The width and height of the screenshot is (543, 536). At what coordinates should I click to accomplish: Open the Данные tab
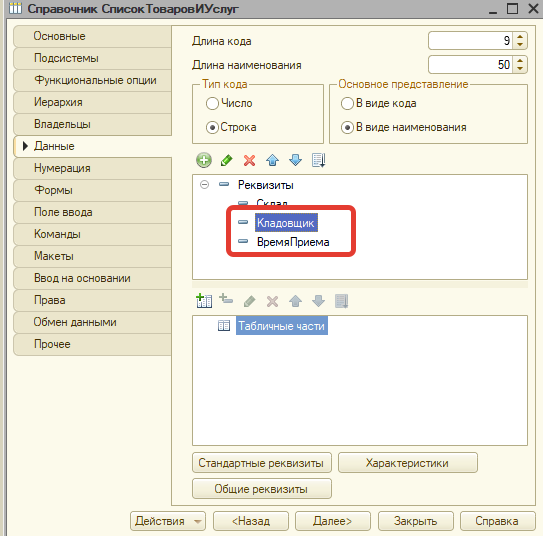(92, 146)
